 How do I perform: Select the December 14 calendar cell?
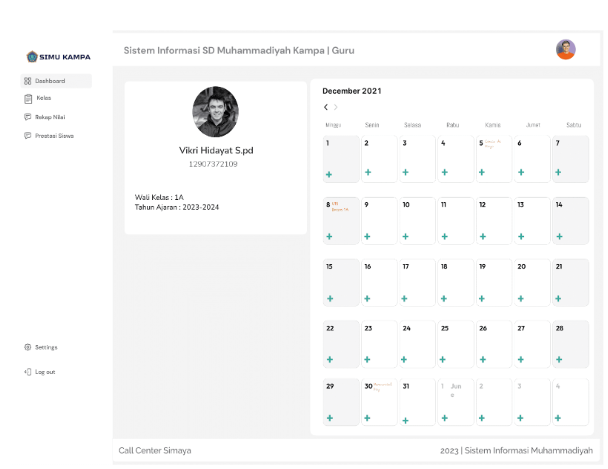tap(569, 220)
